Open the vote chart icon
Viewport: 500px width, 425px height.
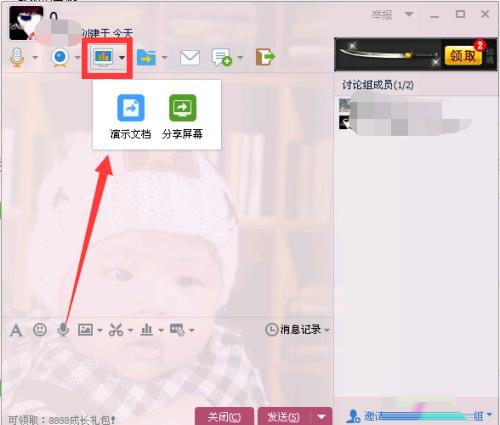(146, 330)
